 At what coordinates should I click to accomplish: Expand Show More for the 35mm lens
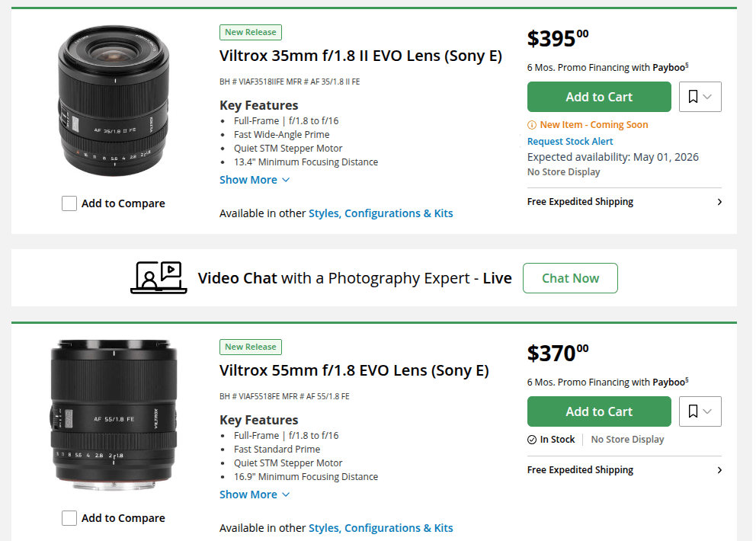[x=255, y=180]
